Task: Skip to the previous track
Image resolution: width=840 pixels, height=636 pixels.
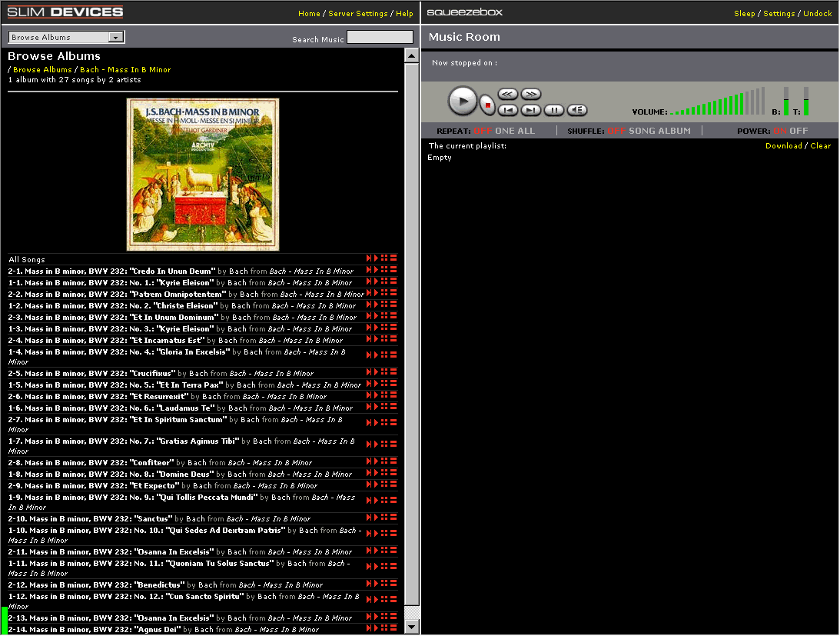Action: click(507, 110)
